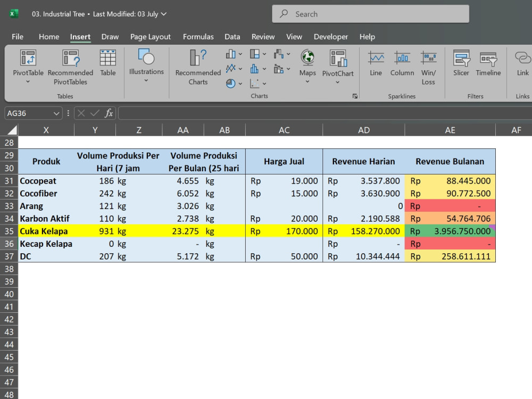Image resolution: width=532 pixels, height=399 pixels.
Task: Insert a Timeline filter
Action: (x=488, y=63)
